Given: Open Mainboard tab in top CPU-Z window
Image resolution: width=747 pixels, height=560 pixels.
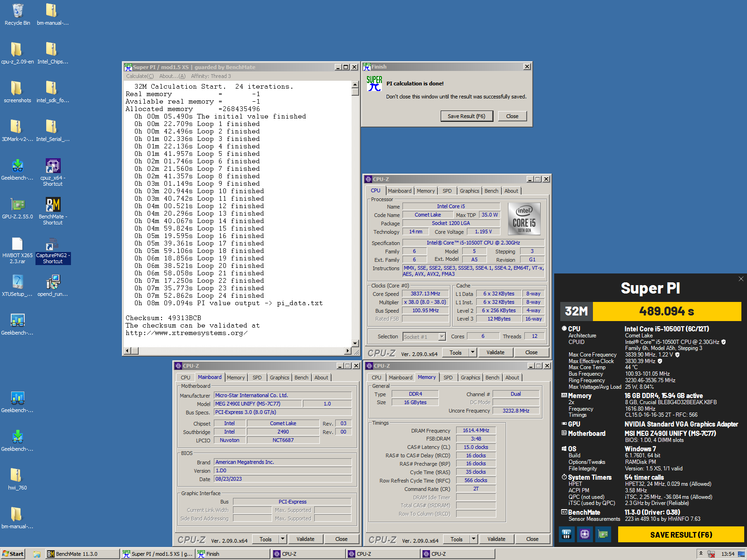Looking at the screenshot, I should (x=400, y=191).
